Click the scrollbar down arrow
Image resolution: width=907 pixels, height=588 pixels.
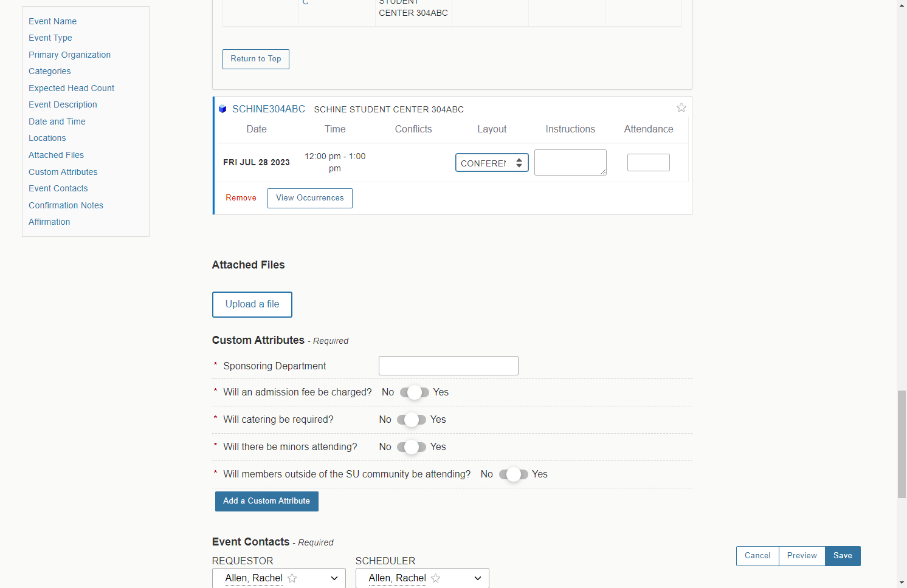pyautogui.click(x=902, y=583)
